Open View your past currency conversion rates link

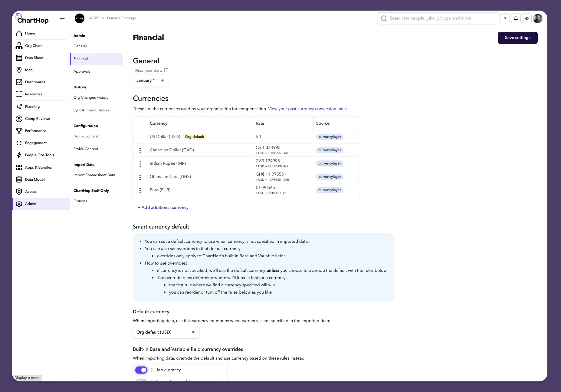tap(308, 109)
